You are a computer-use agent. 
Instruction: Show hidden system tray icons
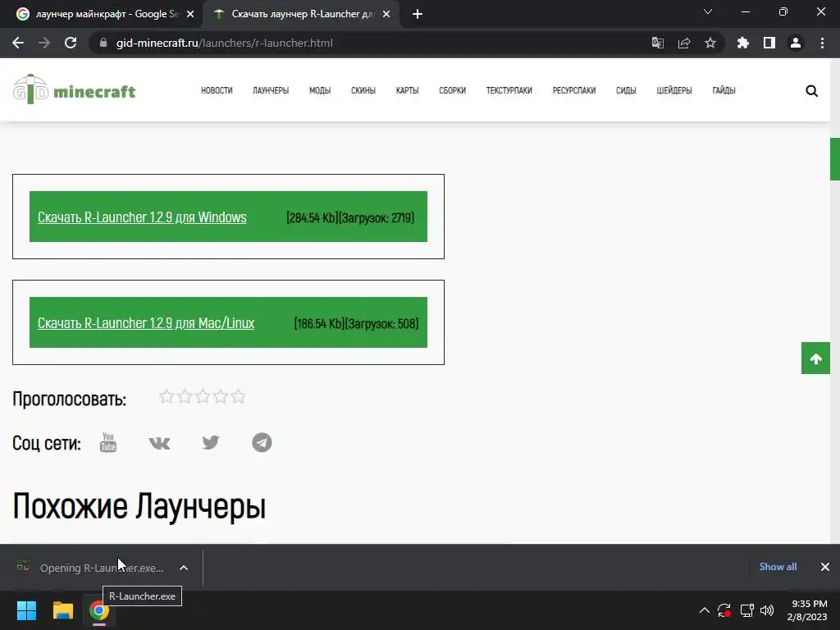click(705, 610)
